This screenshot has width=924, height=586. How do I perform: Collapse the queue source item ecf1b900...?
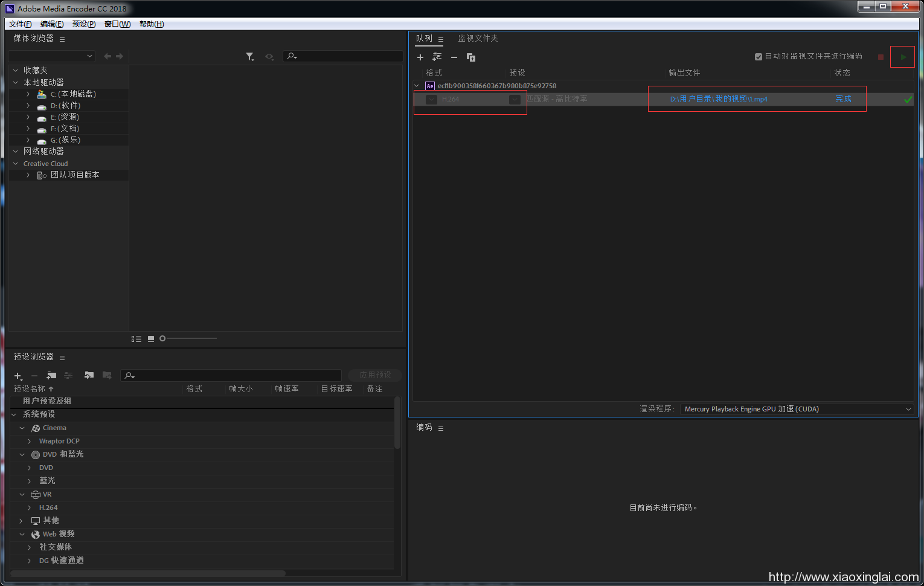(x=417, y=86)
